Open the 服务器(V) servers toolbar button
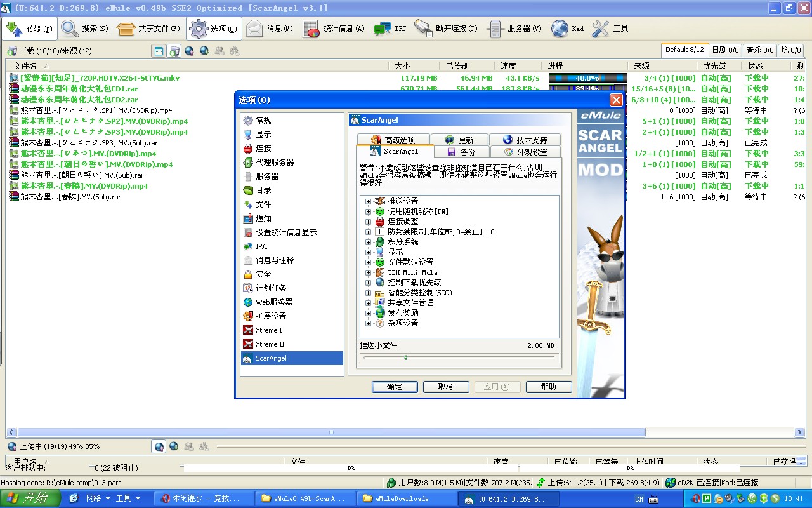Screen dimensions: 812x508 pos(514,29)
